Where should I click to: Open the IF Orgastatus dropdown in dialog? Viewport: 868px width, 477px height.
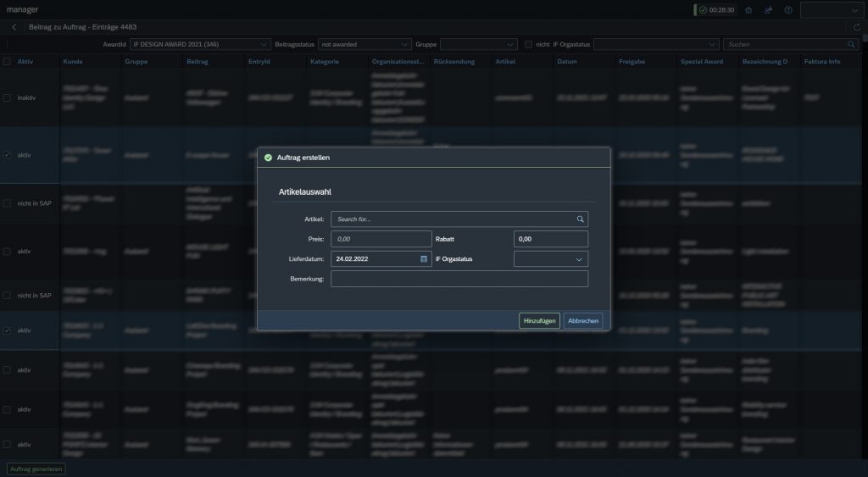580,259
